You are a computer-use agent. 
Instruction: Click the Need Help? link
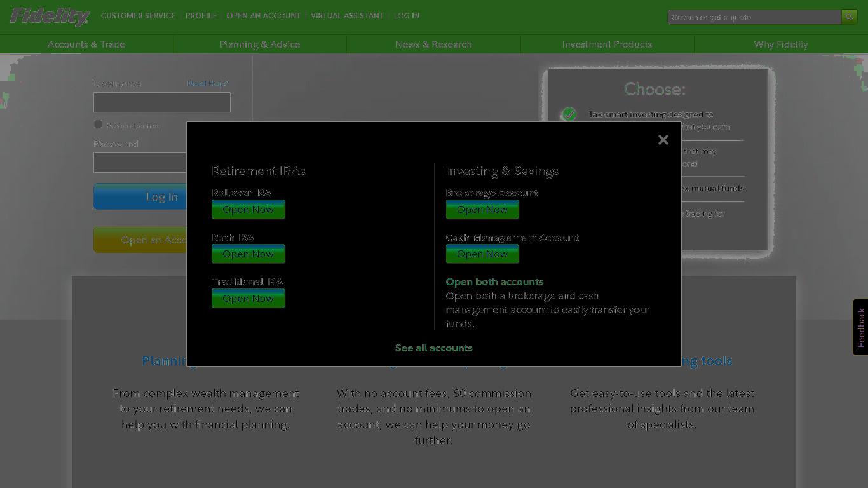[208, 84]
